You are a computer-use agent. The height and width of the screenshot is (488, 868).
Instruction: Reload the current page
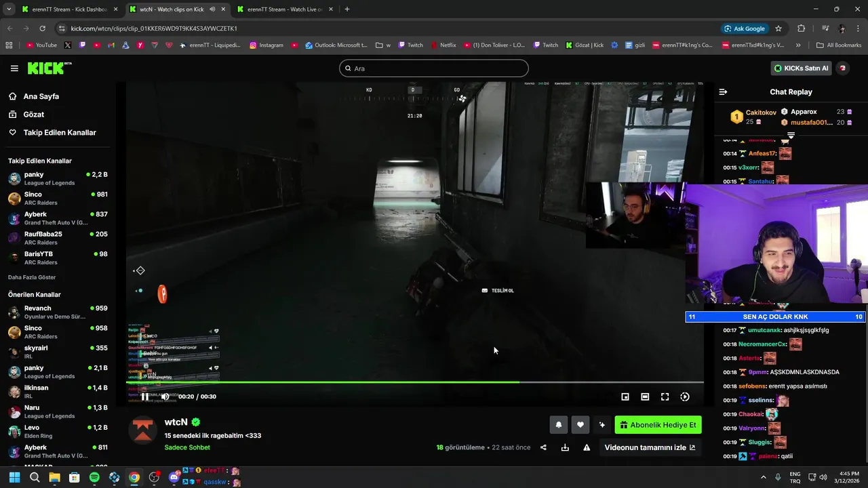click(x=42, y=28)
